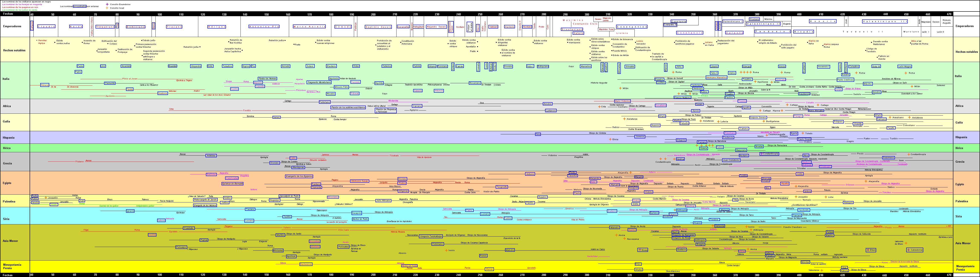
Task: Click year 100 on the top Fechas bar
Action: point(160,14)
